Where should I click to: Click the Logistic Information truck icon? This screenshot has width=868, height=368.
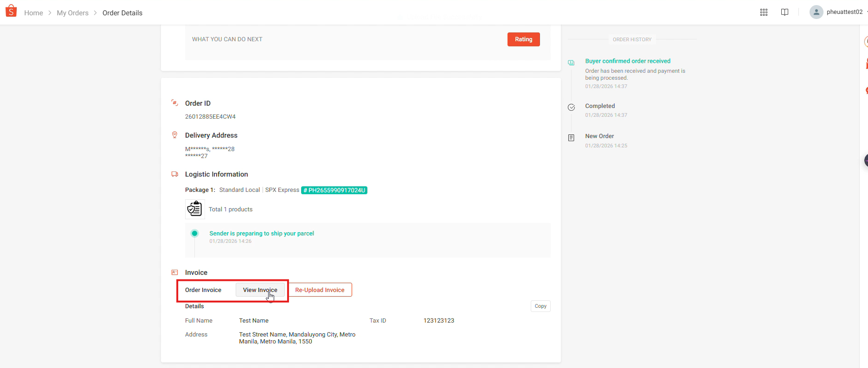(x=175, y=174)
